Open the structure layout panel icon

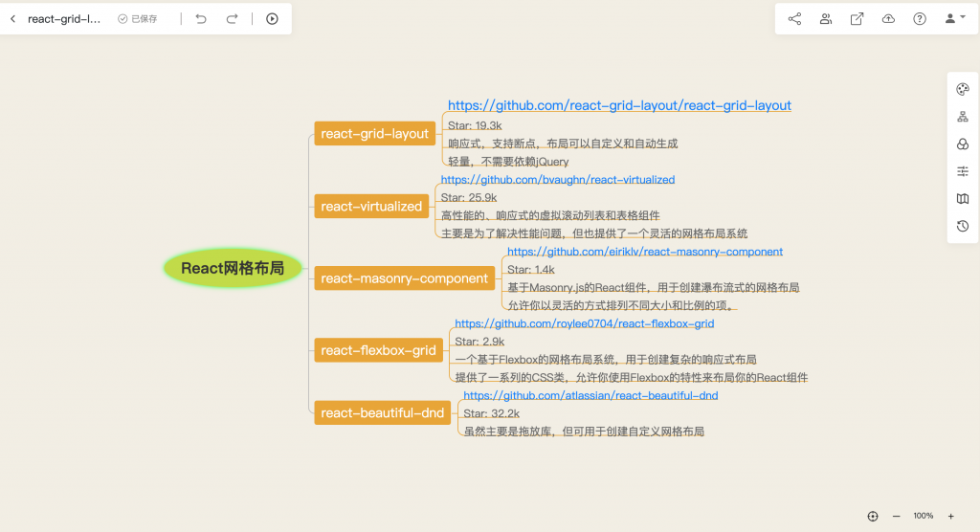point(963,117)
